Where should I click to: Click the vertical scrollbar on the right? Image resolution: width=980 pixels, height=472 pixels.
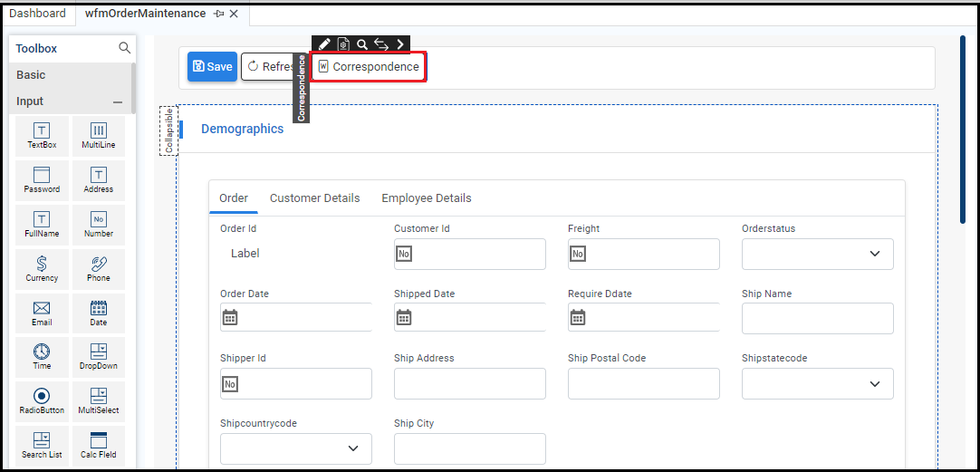click(x=963, y=129)
